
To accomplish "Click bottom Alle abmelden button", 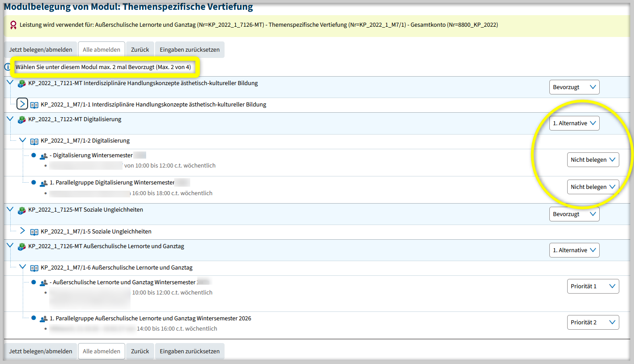I will (x=102, y=352).
